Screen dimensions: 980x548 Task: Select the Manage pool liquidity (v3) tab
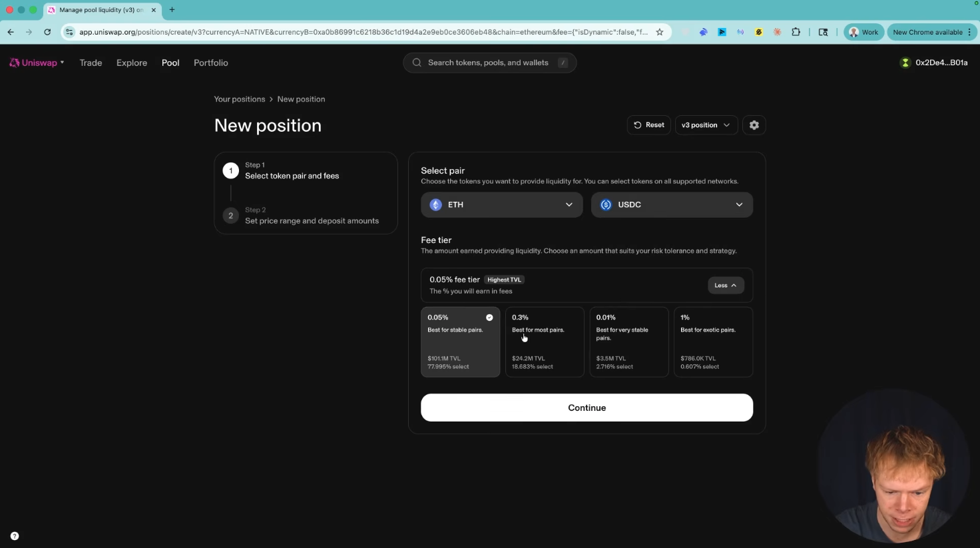(x=101, y=10)
